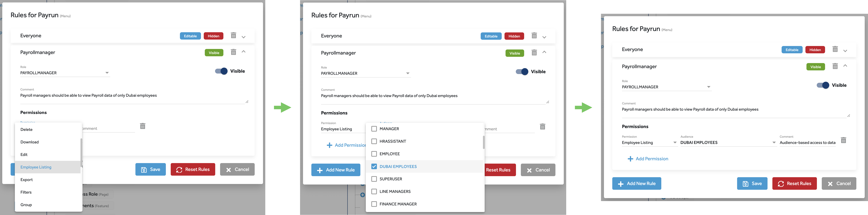The height and width of the screenshot is (215, 868).
Task: Click trash icon right of open Permission dropdown list
Action: (x=143, y=126)
